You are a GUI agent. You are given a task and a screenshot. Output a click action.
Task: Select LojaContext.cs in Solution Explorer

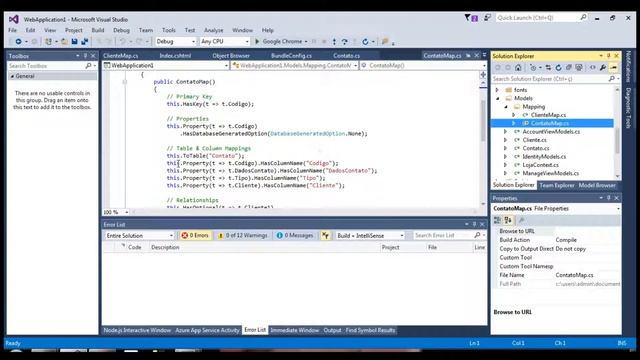(540, 165)
